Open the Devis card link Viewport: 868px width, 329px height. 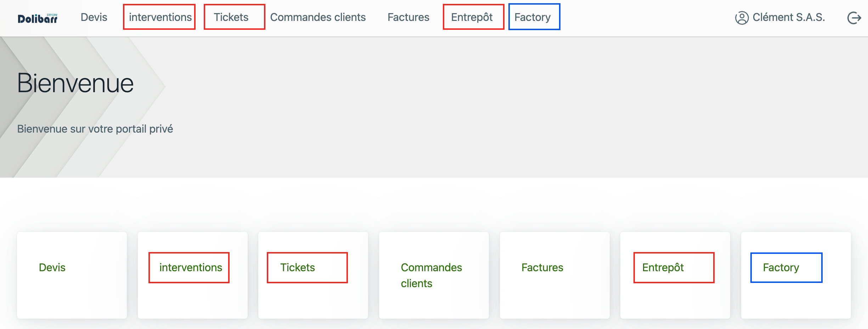[x=52, y=267]
